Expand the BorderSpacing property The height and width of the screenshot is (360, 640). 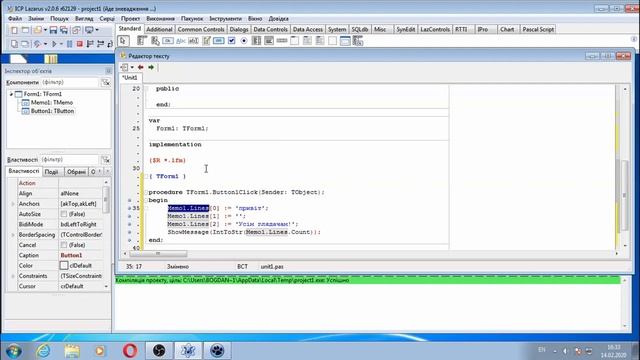tap(13, 235)
